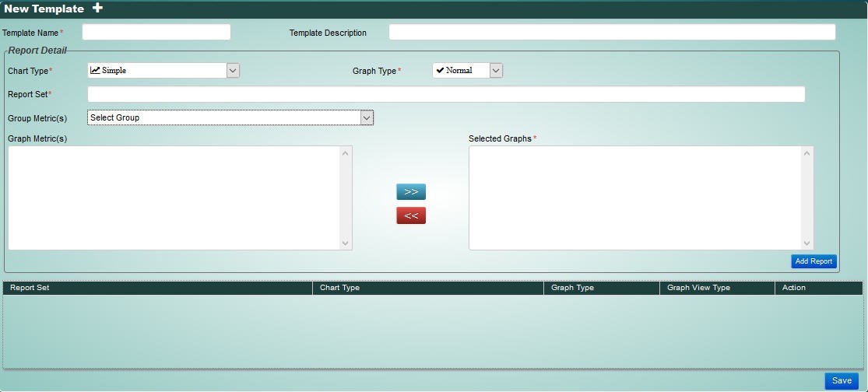
Task: Click the Add Report button
Action: pyautogui.click(x=814, y=261)
